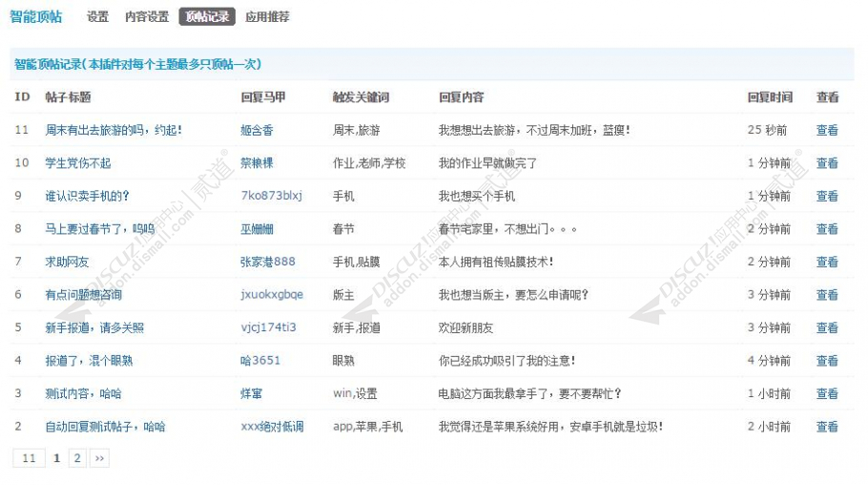Open post 周末有出去旅游的吗,约起!

click(x=114, y=130)
